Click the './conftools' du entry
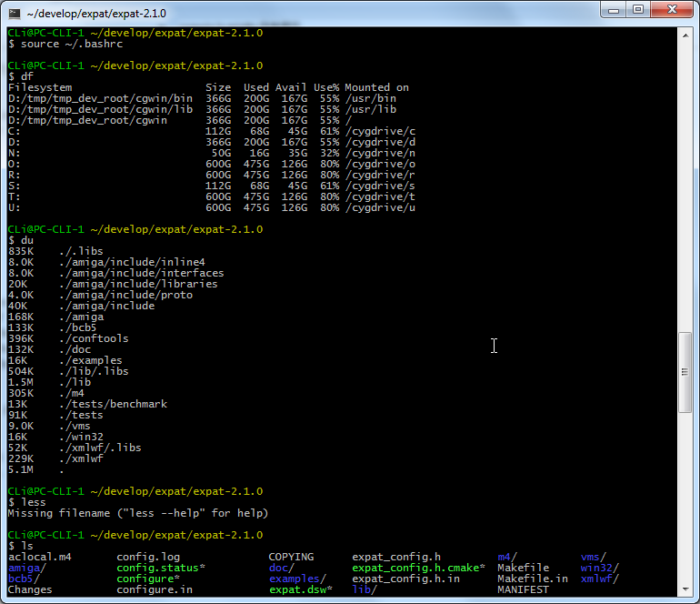The height and width of the screenshot is (604, 700). tap(94, 338)
